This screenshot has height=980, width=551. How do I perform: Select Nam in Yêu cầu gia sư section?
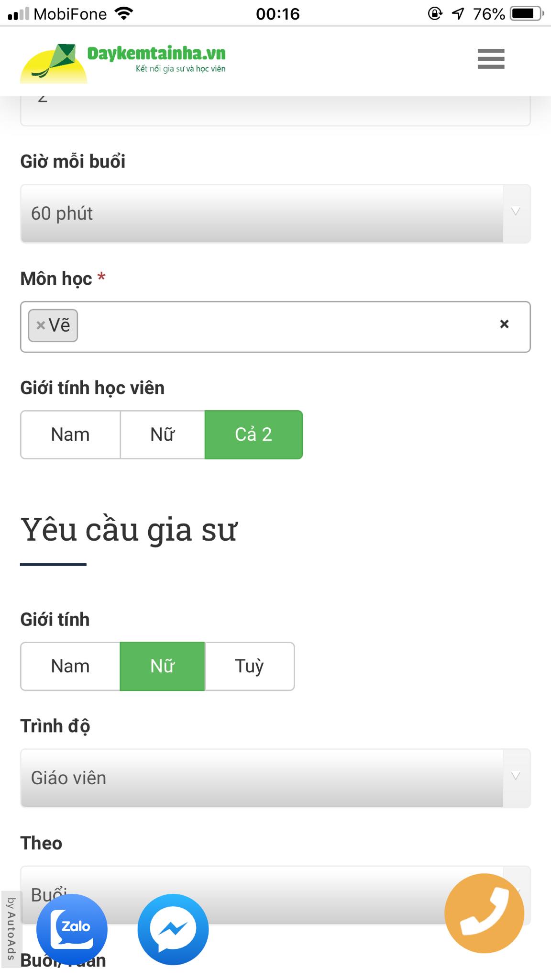pos(70,666)
